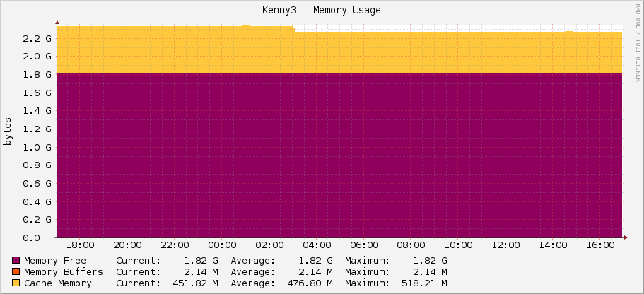Image resolution: width=644 pixels, height=294 pixels.
Task: Click the graph title Kenny3 - Memory Usage
Action: point(322,10)
